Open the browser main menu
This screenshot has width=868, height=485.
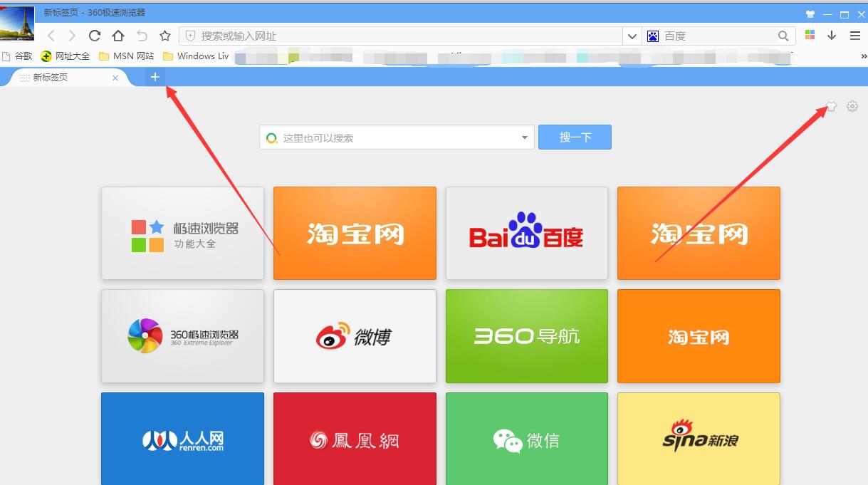[855, 36]
